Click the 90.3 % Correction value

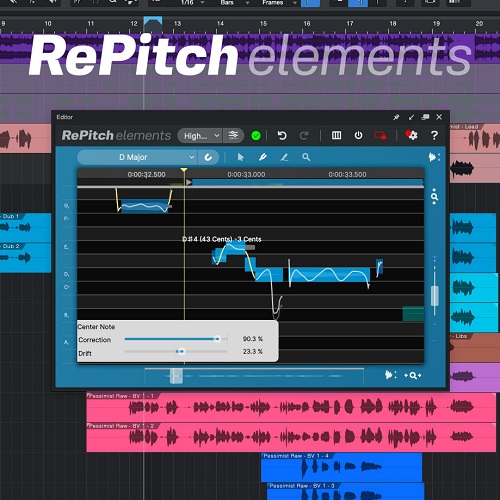[x=253, y=339]
